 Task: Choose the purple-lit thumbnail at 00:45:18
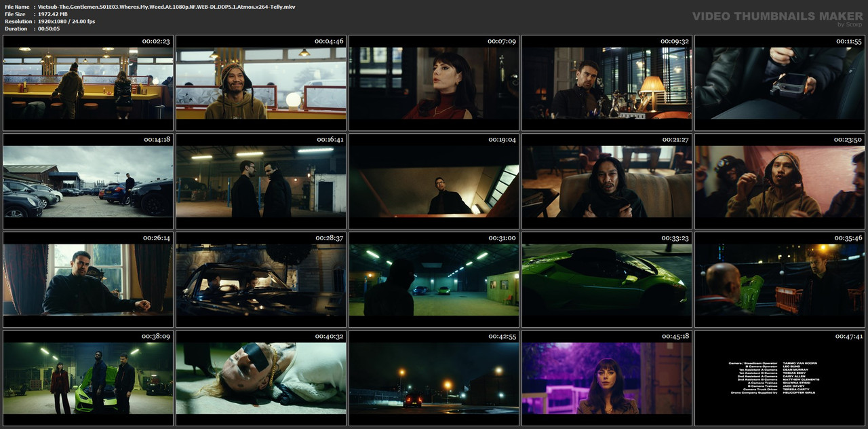pyautogui.click(x=607, y=378)
